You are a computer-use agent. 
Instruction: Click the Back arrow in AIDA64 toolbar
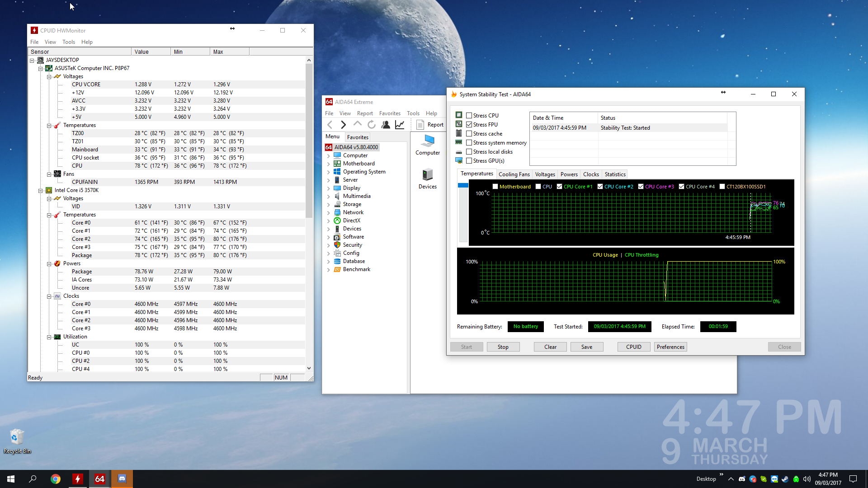[x=330, y=125]
